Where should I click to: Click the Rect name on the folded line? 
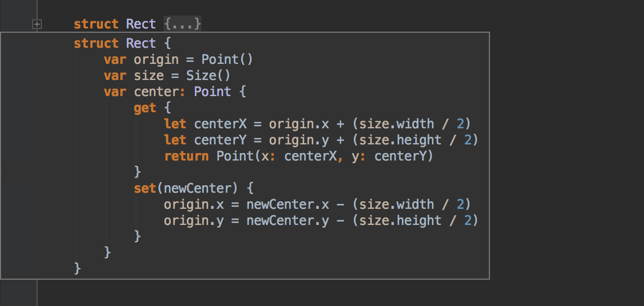141,24
